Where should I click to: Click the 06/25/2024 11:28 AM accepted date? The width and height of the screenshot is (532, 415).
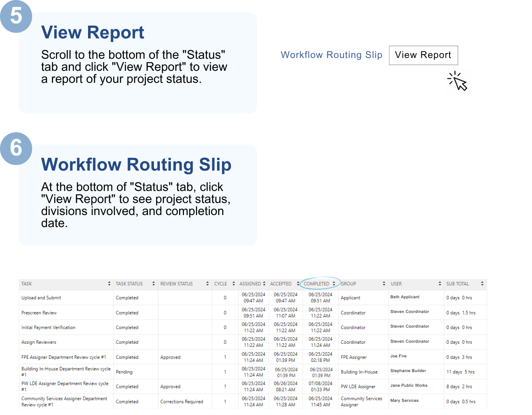pos(286,402)
